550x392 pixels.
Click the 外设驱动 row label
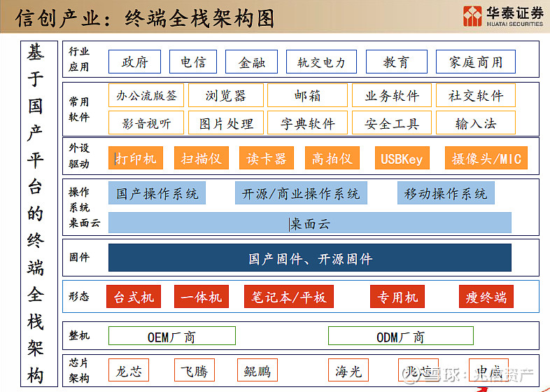(78, 156)
